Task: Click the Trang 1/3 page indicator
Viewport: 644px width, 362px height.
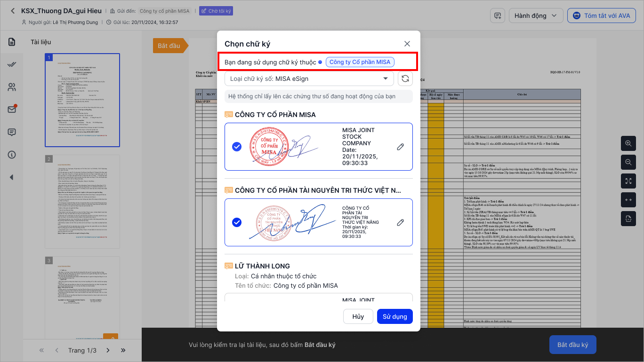Action: click(82, 350)
